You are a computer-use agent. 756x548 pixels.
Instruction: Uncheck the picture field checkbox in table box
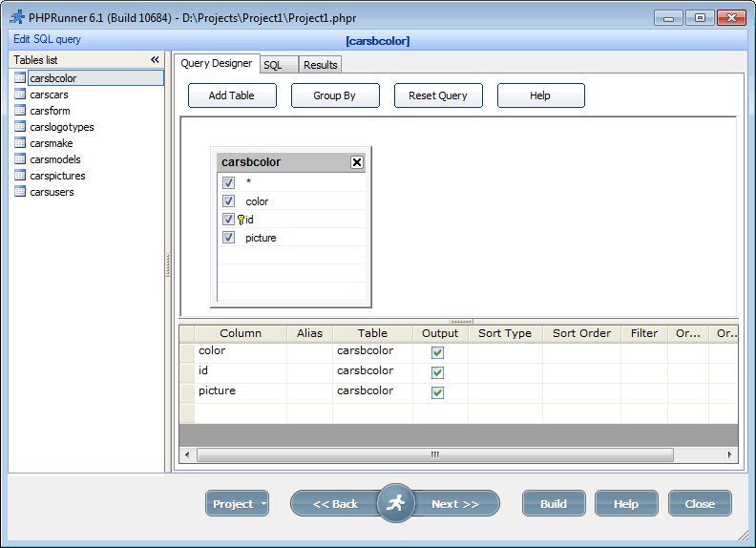[x=228, y=238]
